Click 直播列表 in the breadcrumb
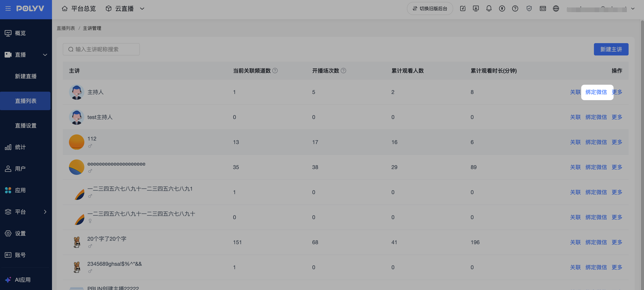644x290 pixels. tap(66, 28)
